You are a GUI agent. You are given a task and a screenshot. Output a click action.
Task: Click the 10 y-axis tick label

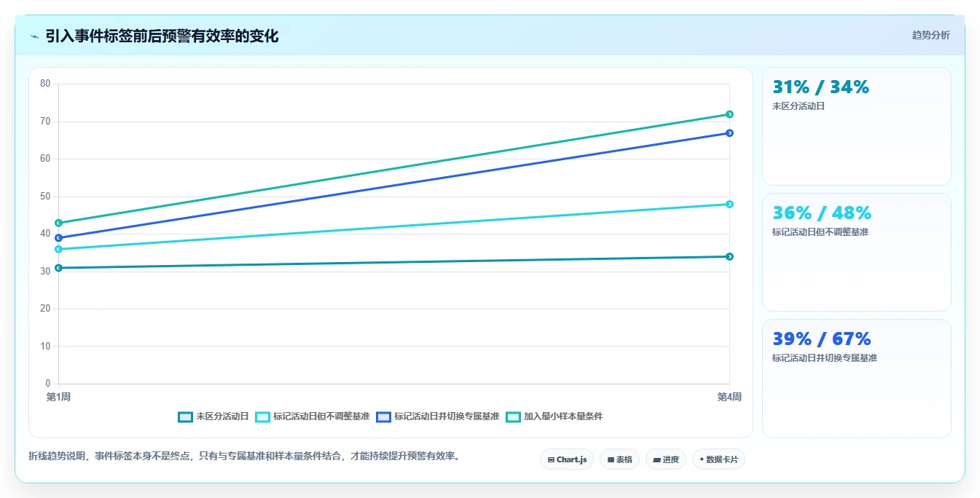45,346
